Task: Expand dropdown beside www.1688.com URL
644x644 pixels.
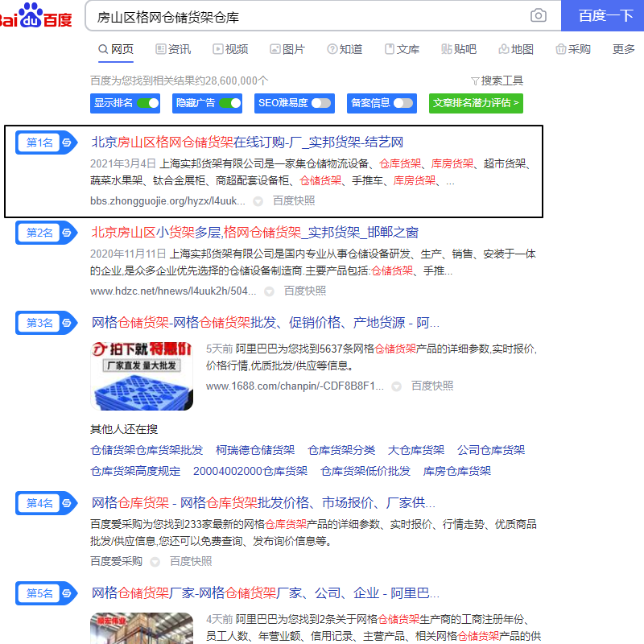Action: tap(396, 386)
